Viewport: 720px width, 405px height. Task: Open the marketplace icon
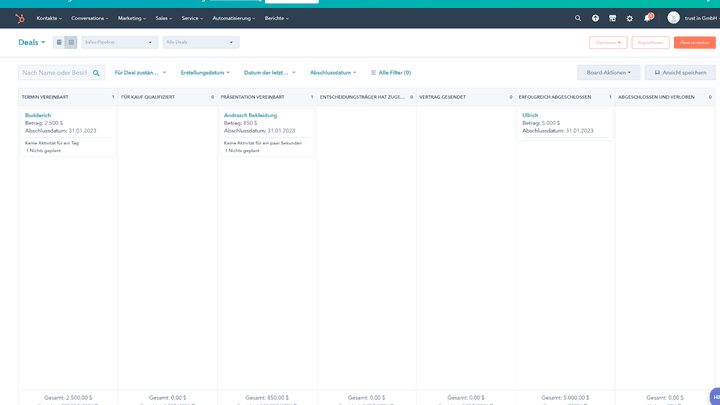tap(613, 18)
